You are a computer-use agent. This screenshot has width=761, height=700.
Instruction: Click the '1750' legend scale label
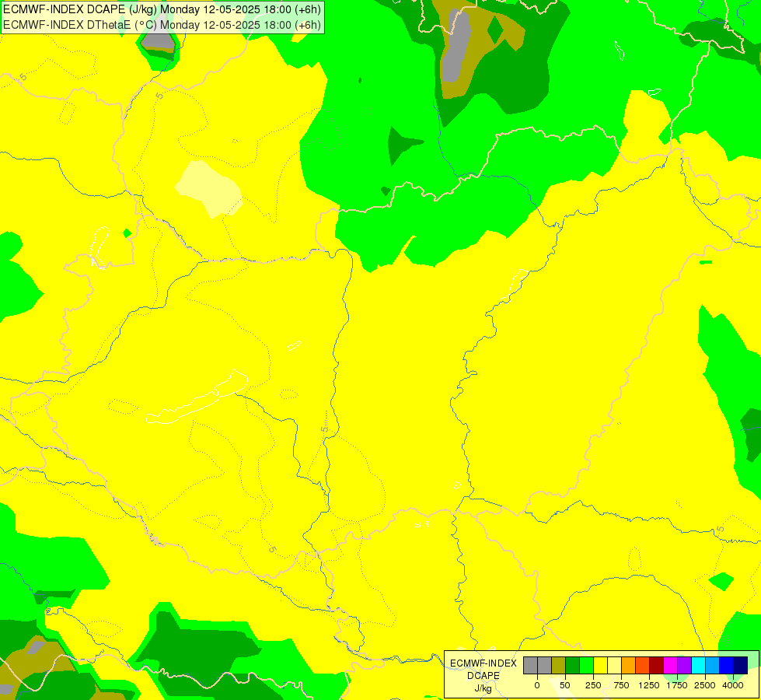[x=677, y=685]
